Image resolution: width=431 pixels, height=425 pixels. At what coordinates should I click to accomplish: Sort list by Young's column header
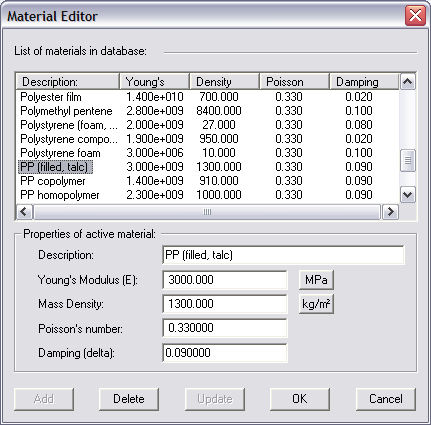tap(155, 82)
